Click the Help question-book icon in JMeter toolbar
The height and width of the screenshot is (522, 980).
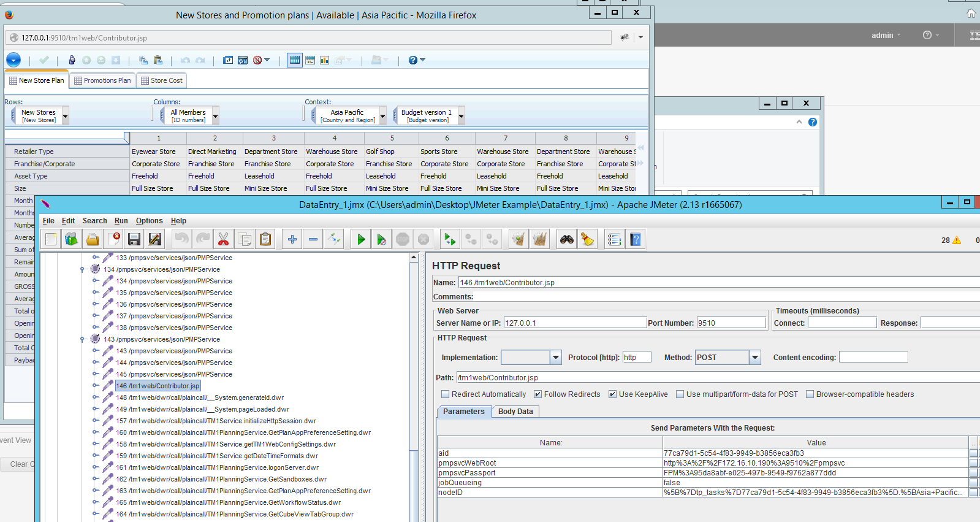tap(636, 239)
